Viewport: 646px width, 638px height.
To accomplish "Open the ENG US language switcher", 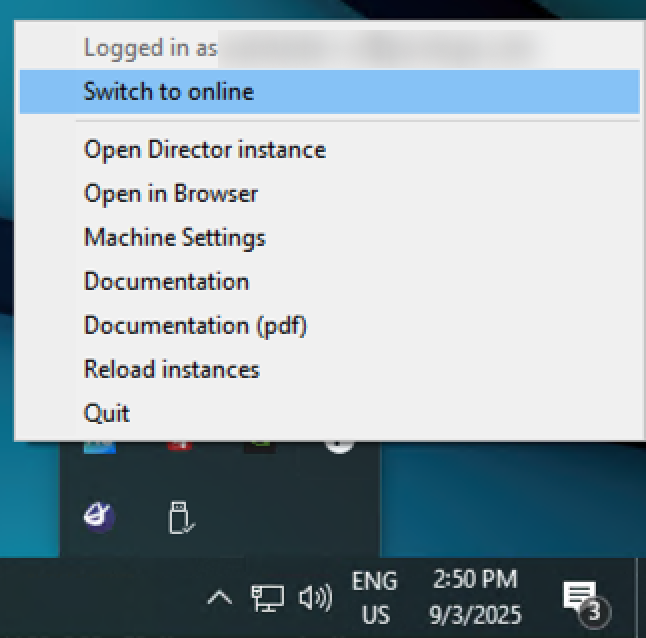I will point(375,597).
